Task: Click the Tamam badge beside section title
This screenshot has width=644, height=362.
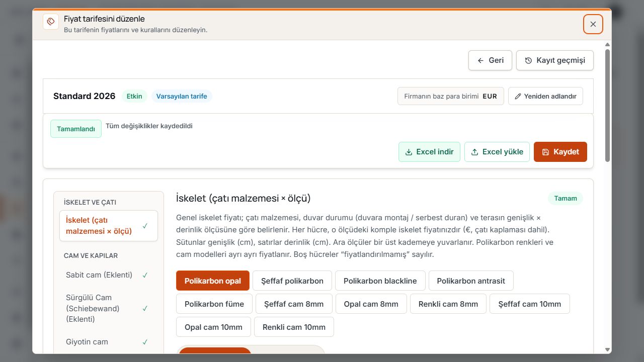Action: coord(566,198)
